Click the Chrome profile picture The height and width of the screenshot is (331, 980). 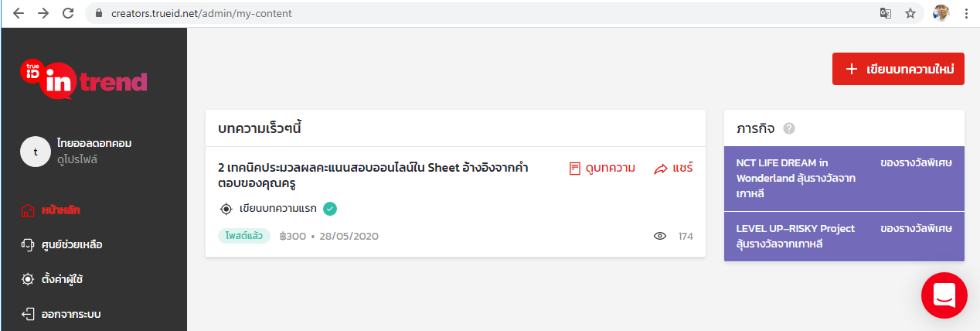941,13
